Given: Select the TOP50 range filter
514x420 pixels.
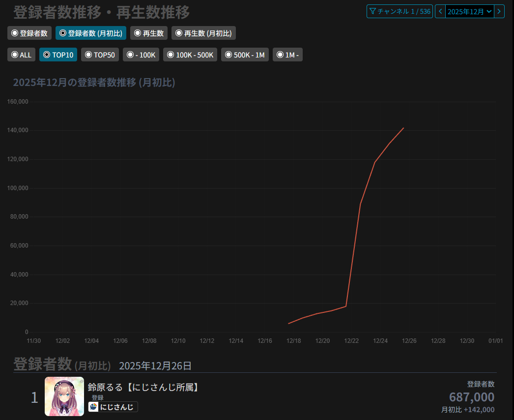Looking at the screenshot, I should click(100, 55).
